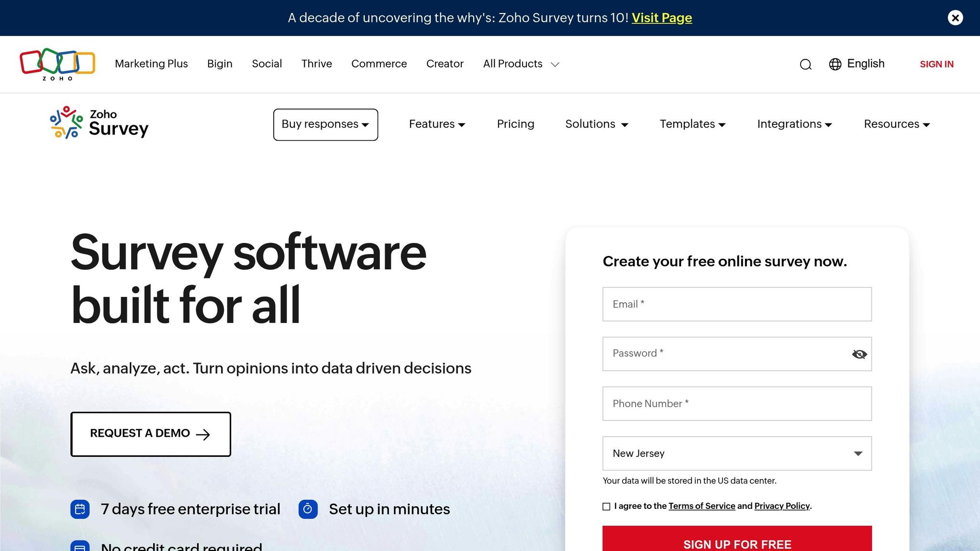The height and width of the screenshot is (551, 980).
Task: Open the Creator product link
Action: 445,64
